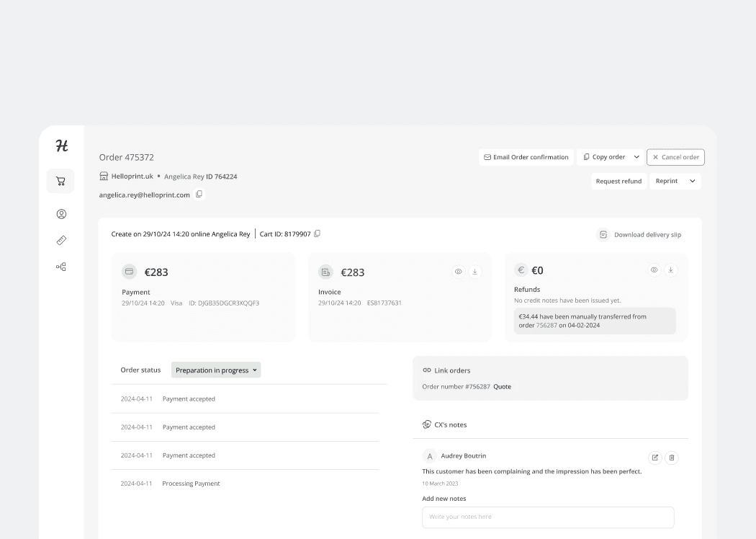This screenshot has width=756, height=539.
Task: Select the Customers icon in the sidebar
Action: pos(60,213)
